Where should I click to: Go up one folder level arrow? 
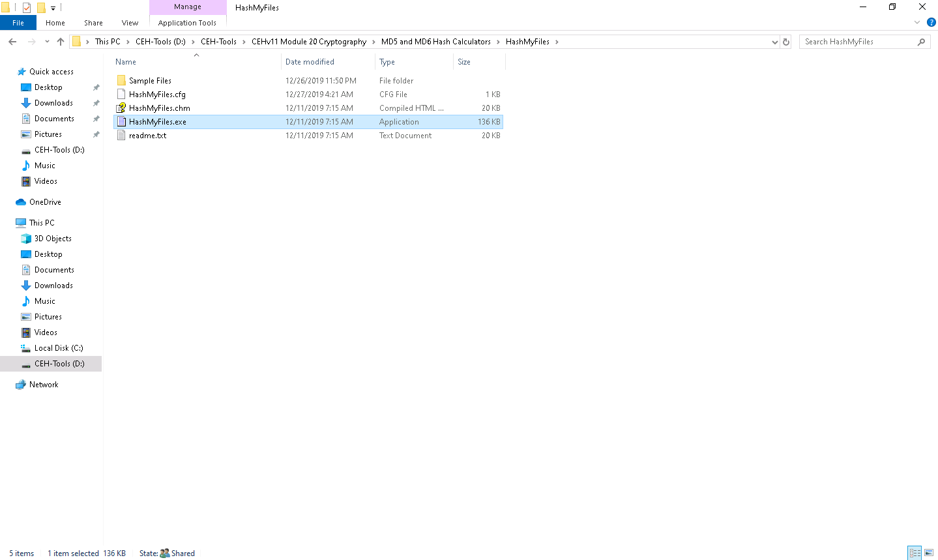click(x=61, y=42)
